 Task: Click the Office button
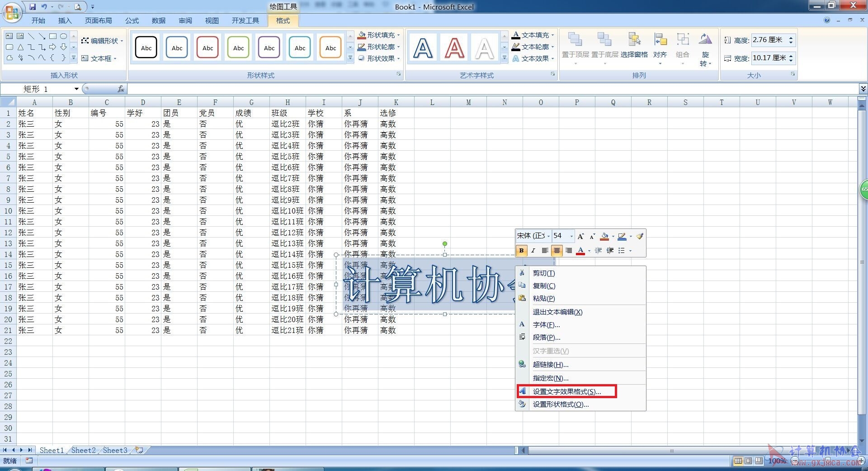click(x=12, y=12)
